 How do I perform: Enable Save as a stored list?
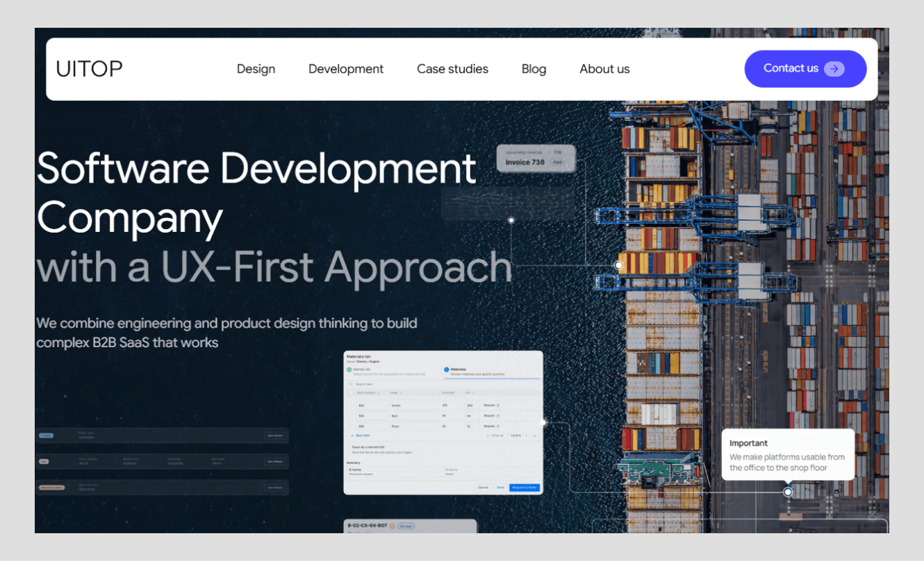[349, 447]
